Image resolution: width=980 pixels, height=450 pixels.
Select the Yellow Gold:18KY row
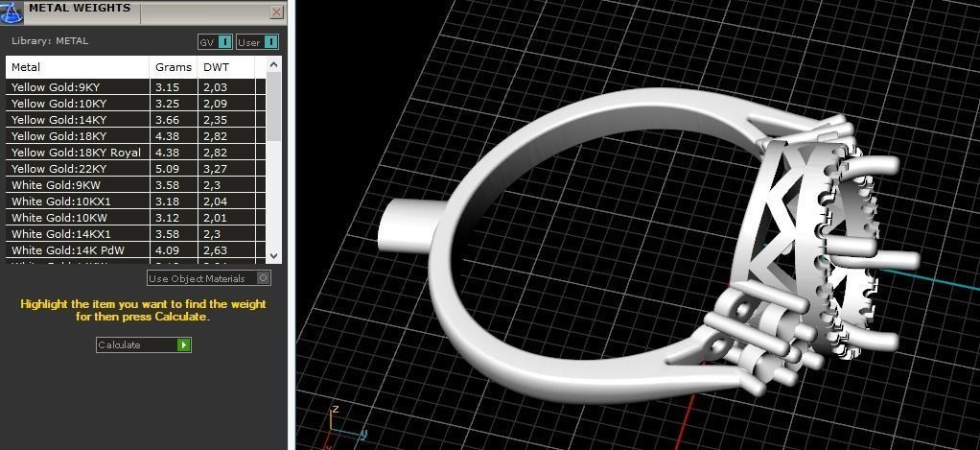[135, 135]
